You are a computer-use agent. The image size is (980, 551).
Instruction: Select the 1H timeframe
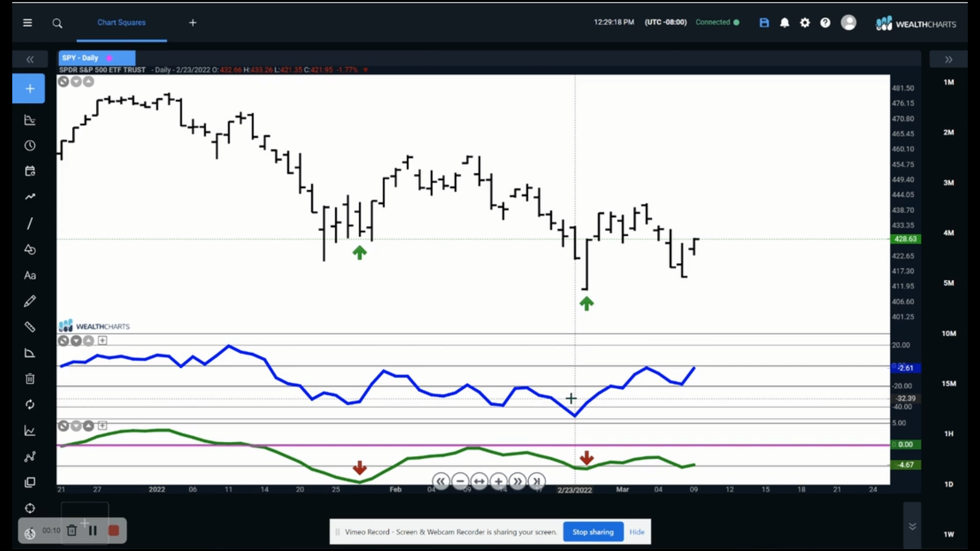coord(948,434)
